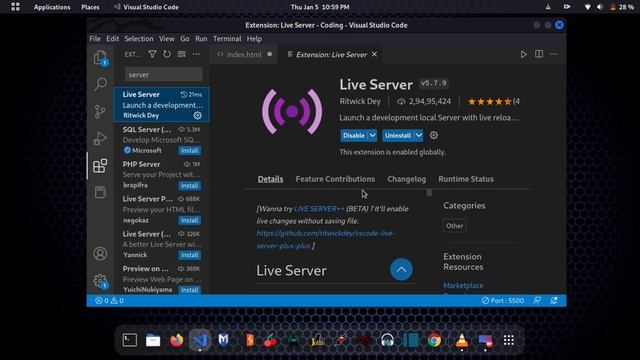Open the Search view in activity bar

100,84
